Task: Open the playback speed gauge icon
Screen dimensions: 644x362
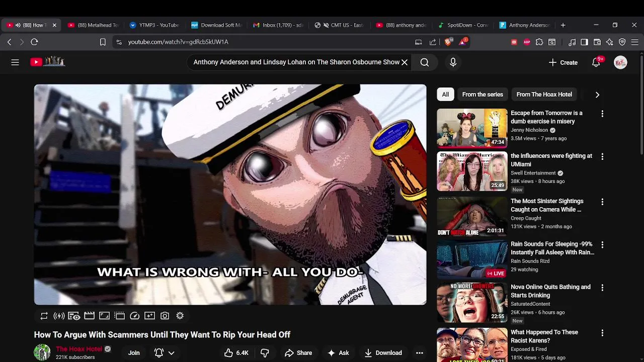Action: (134, 316)
